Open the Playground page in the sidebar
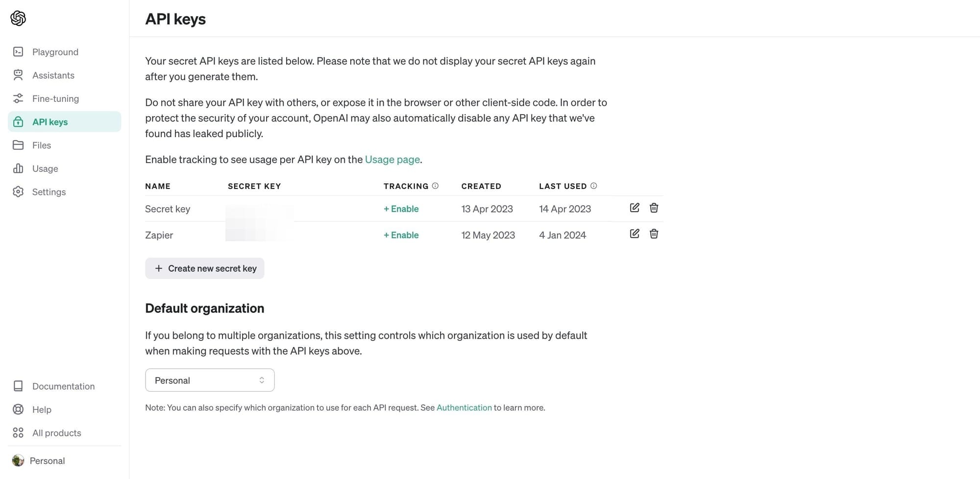This screenshot has width=980, height=479. tap(55, 52)
